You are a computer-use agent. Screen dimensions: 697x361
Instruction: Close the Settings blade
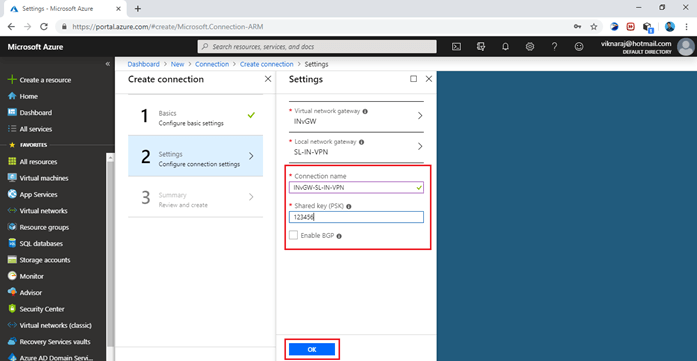click(429, 79)
